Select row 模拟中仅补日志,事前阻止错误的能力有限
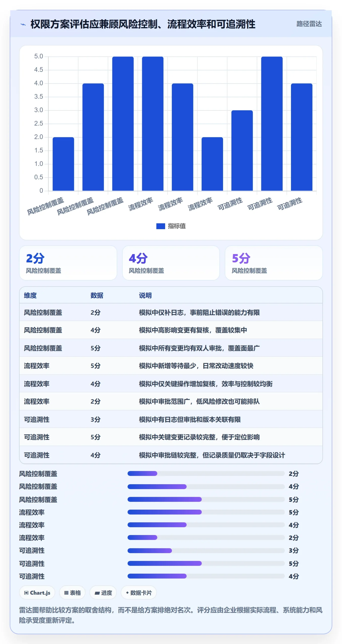 click(171, 312)
